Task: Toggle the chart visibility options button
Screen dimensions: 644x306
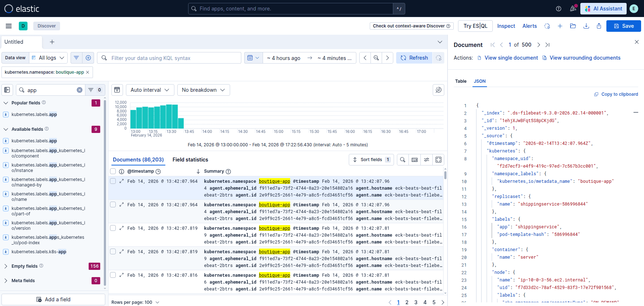Action: coord(117,90)
